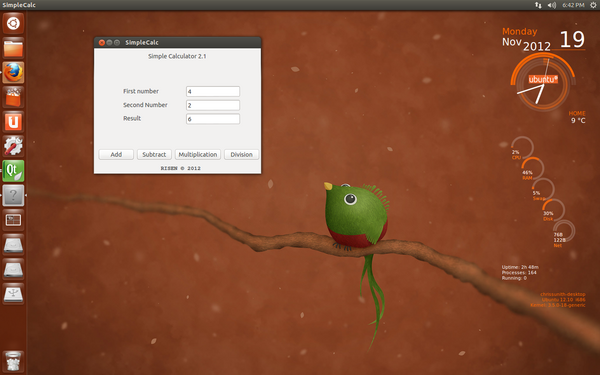
Task: Click the RAM 46% ring gauge
Action: (x=532, y=169)
